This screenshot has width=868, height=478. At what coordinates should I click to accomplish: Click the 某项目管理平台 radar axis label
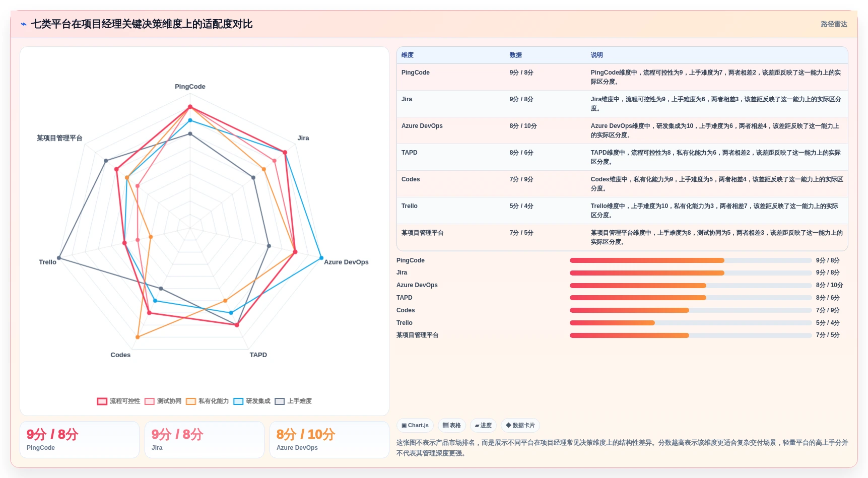coord(59,138)
